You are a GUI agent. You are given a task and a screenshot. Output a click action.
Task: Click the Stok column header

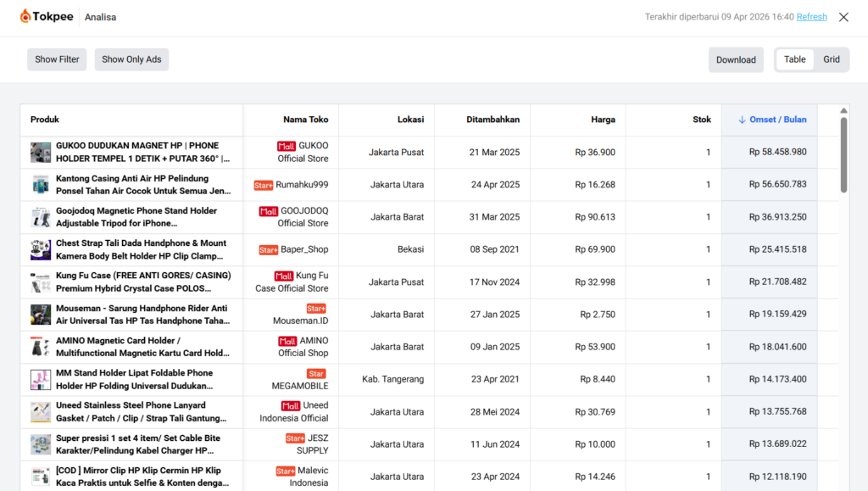[701, 120]
